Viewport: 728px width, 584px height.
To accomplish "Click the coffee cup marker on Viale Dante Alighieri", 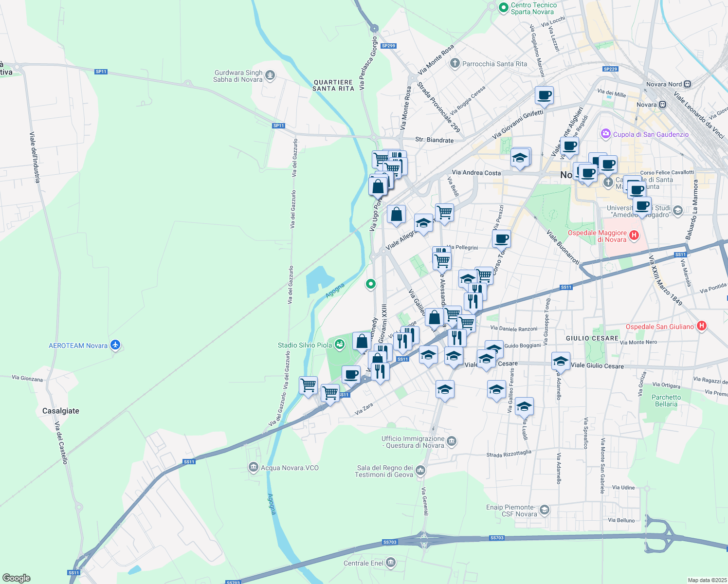I will 569,147.
